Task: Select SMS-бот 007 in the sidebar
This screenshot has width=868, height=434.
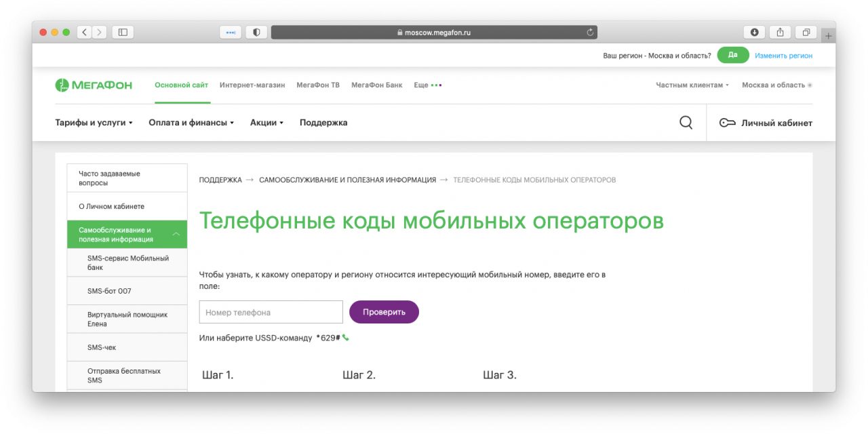Action: click(x=108, y=290)
